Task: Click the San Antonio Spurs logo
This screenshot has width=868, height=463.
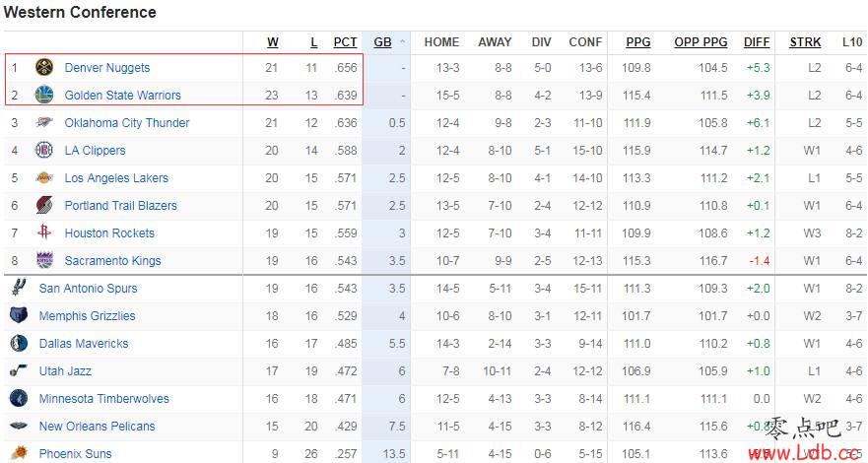Action: 19,289
